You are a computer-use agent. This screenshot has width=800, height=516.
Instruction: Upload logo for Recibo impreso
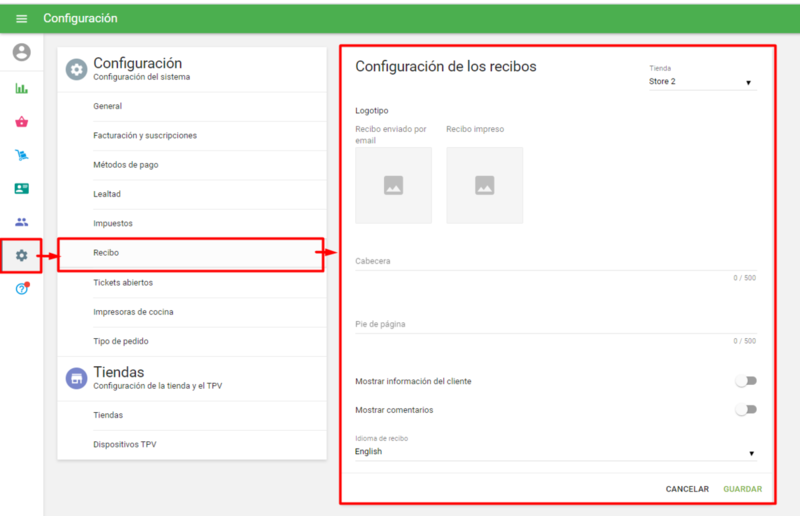tap(484, 185)
